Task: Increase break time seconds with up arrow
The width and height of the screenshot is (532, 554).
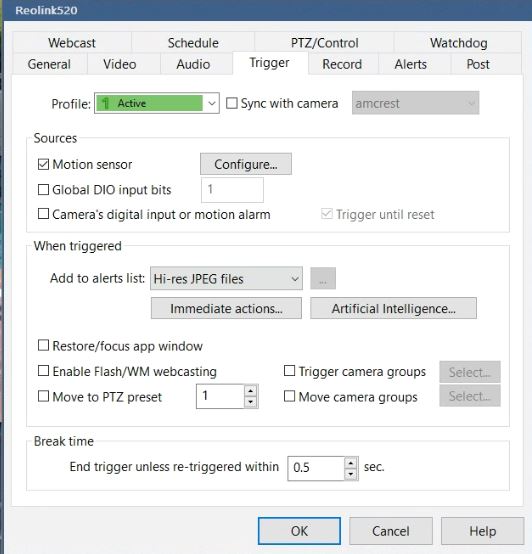Action: coord(350,463)
